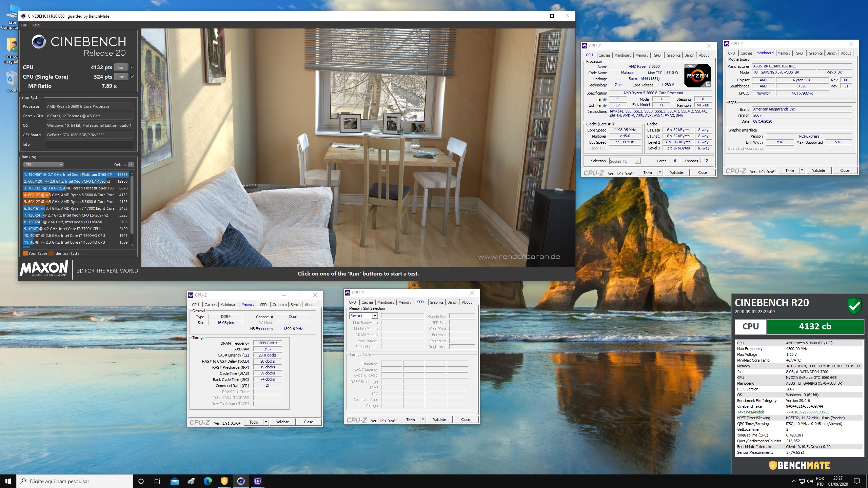Run the multi-core CPU test
Screen dimensions: 868x488
tap(121, 67)
